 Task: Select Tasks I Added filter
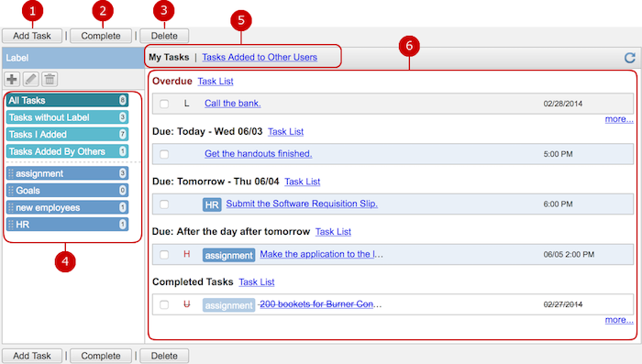click(67, 134)
